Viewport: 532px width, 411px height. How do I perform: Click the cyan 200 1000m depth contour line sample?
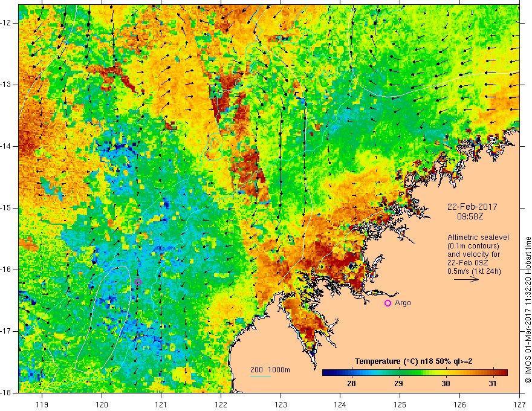click(x=261, y=376)
